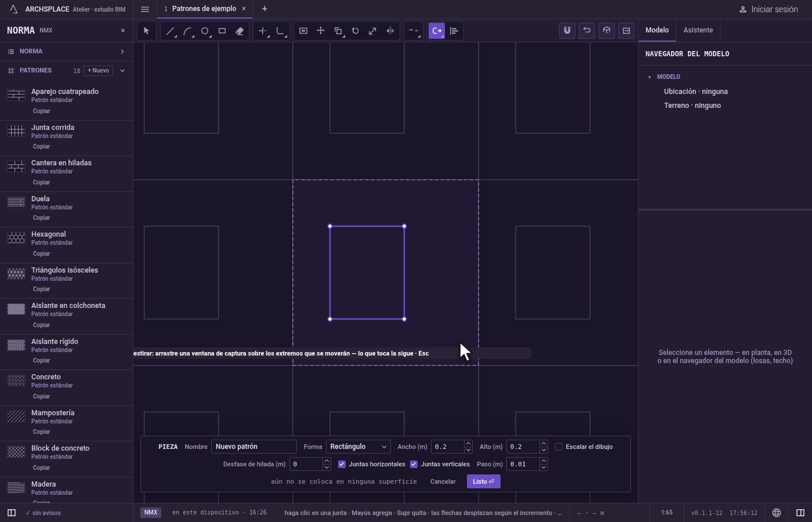Toggle the snap magnet icon

coord(567,31)
